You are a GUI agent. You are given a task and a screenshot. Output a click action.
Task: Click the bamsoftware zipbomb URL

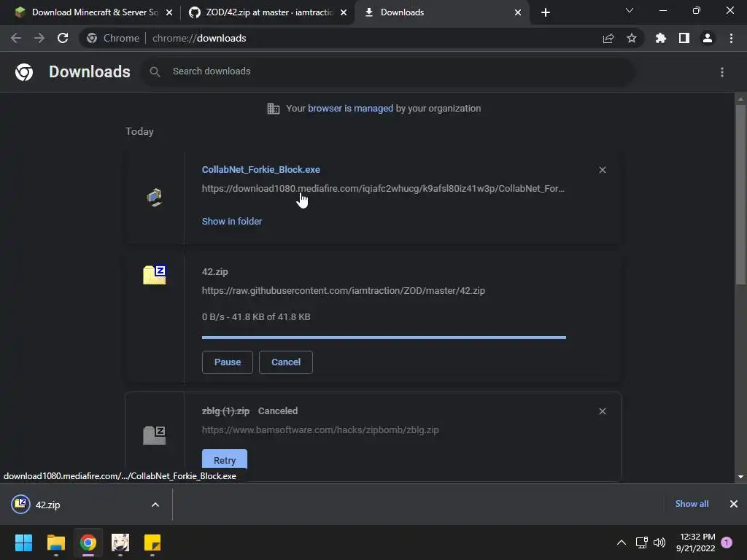point(320,430)
